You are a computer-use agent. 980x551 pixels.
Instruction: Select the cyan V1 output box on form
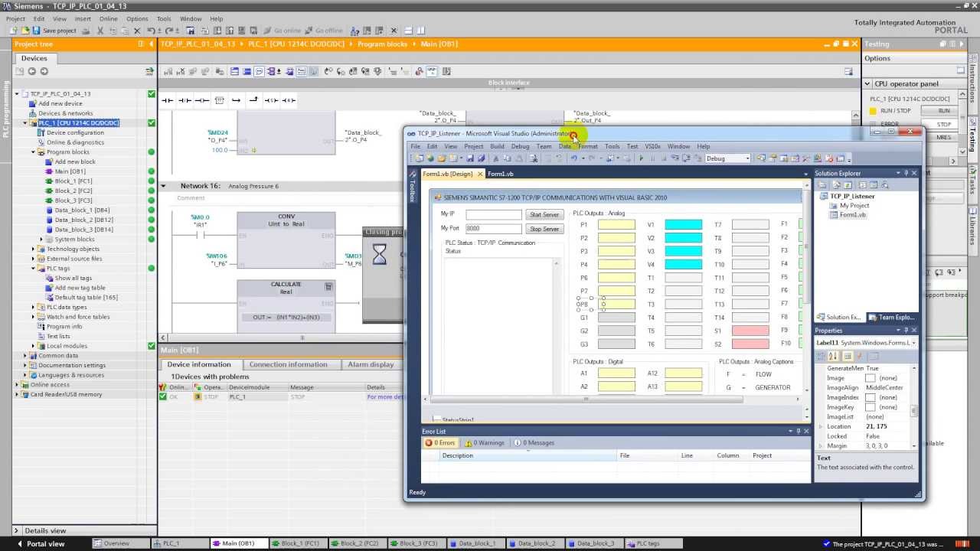(x=684, y=225)
